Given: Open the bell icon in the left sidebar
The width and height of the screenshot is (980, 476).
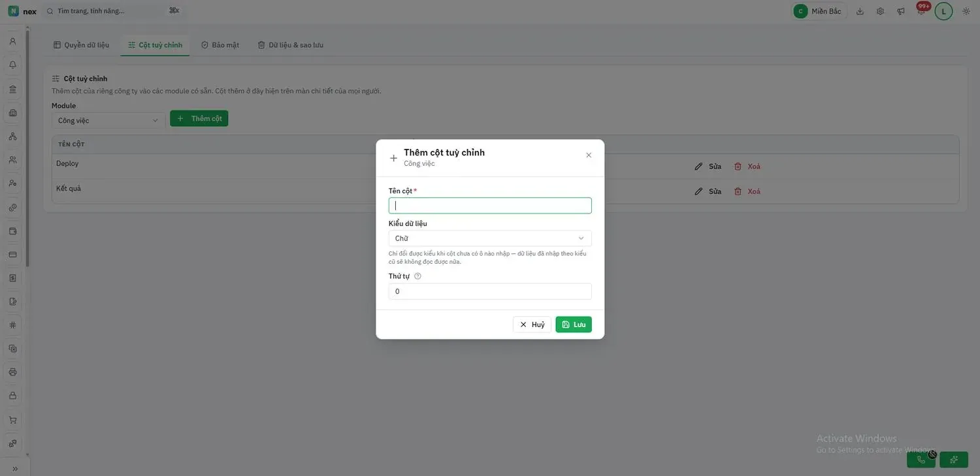Looking at the screenshot, I should pyautogui.click(x=12, y=65).
